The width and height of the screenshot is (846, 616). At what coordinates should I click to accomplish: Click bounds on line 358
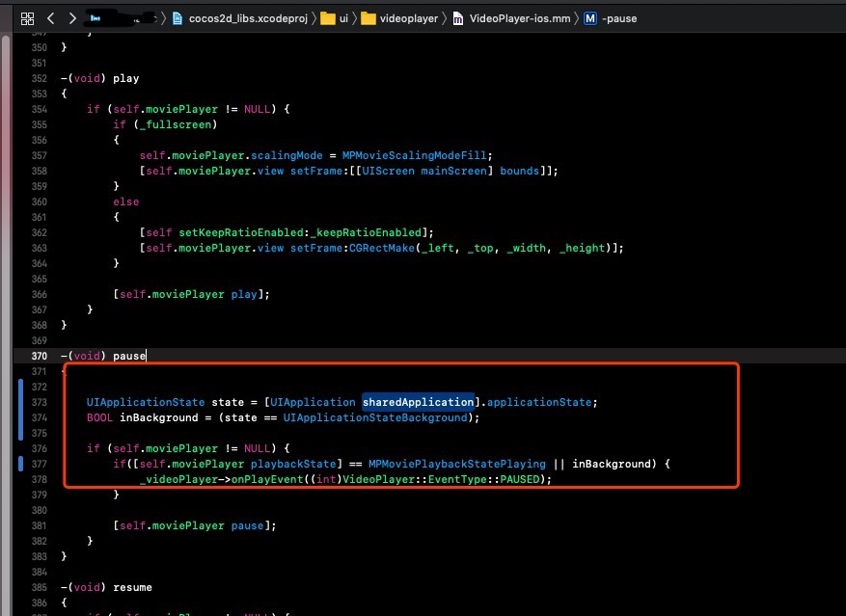pyautogui.click(x=519, y=171)
